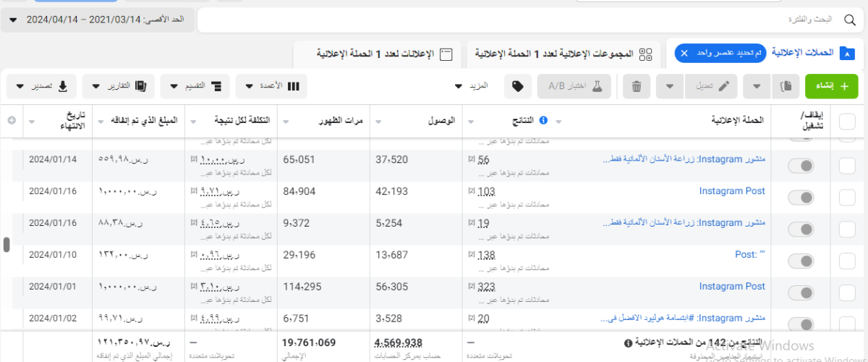Open the تصدير export dropdown
The image size is (868, 362).
(x=41, y=86)
